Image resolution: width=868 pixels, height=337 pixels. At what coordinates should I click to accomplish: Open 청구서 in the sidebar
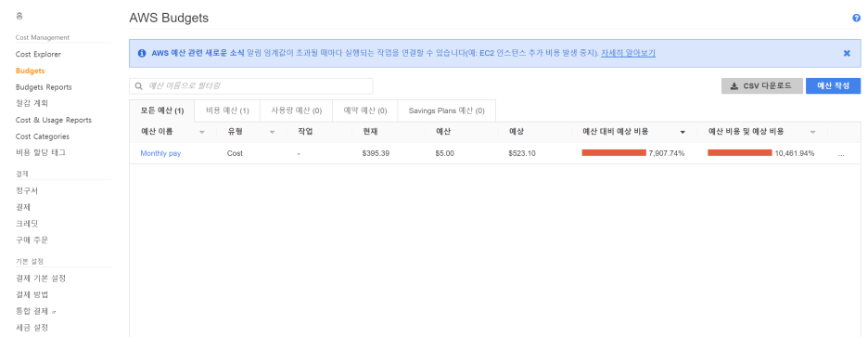tap(27, 190)
